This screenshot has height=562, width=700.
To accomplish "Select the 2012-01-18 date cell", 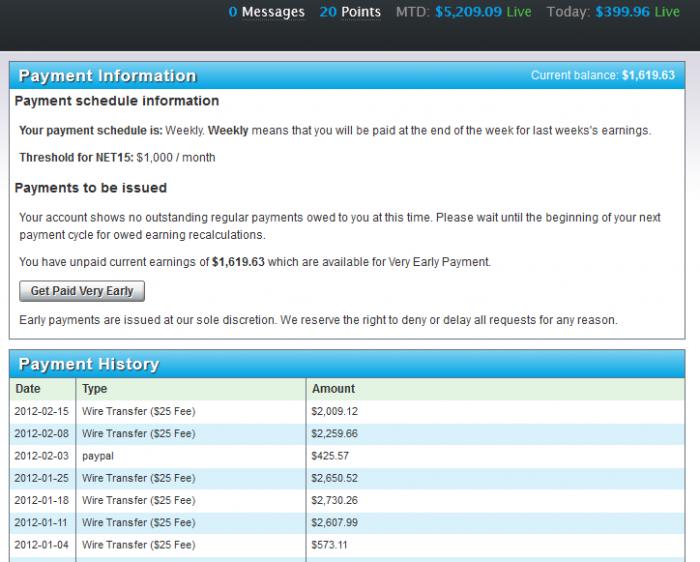I will click(42, 500).
